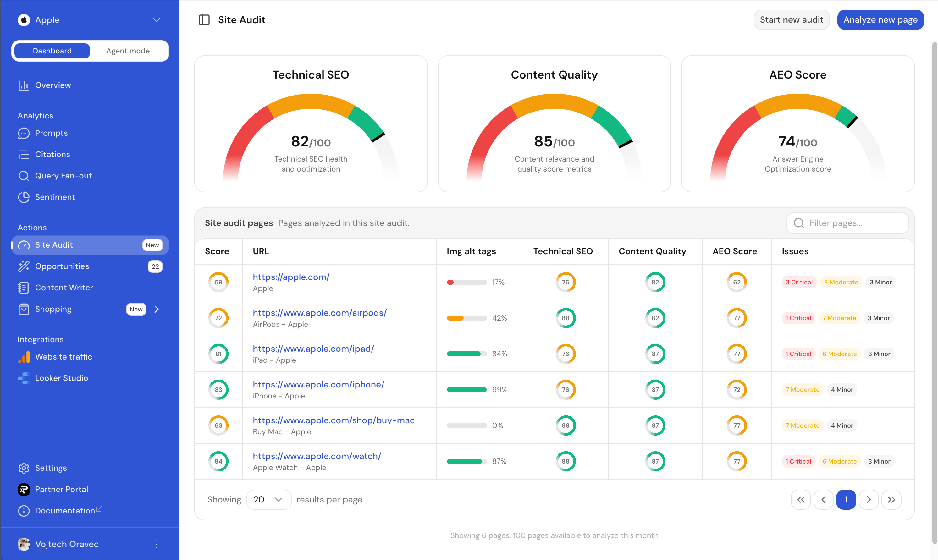Click the Website traffic analytics icon
The height and width of the screenshot is (560, 938).
24,357
